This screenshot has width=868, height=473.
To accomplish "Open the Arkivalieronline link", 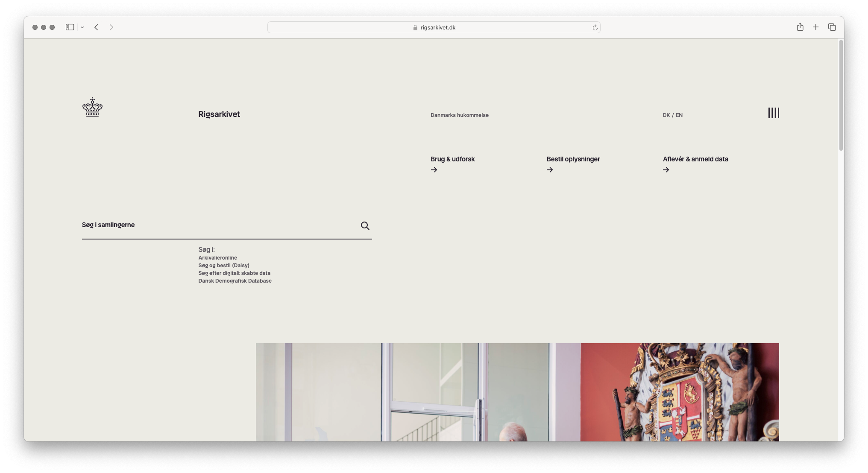I will (217, 258).
